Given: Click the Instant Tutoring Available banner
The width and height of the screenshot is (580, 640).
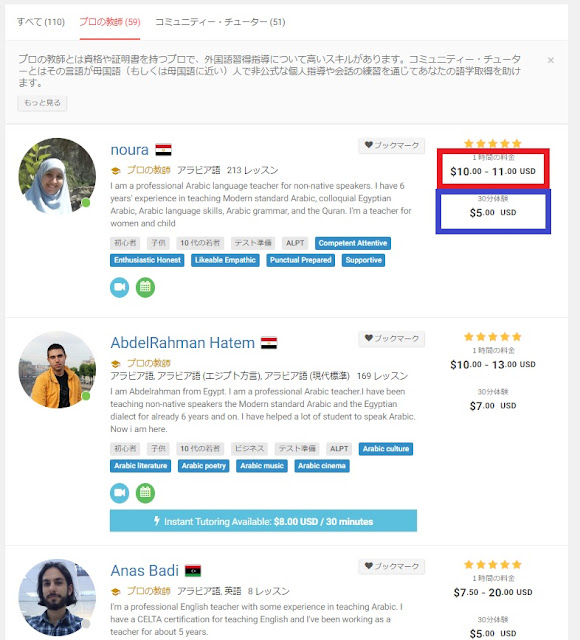Looking at the screenshot, I should (263, 521).
